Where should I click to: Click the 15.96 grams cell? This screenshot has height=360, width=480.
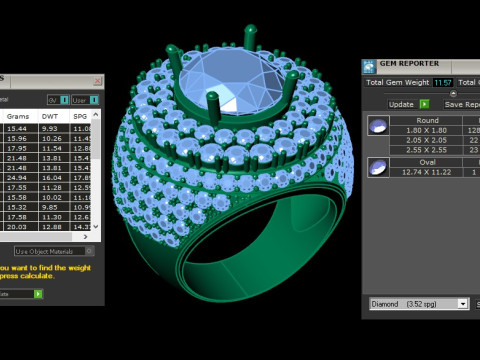point(20,138)
